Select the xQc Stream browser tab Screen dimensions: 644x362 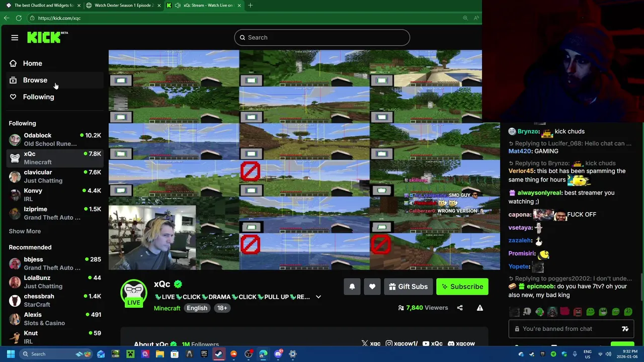(204, 6)
